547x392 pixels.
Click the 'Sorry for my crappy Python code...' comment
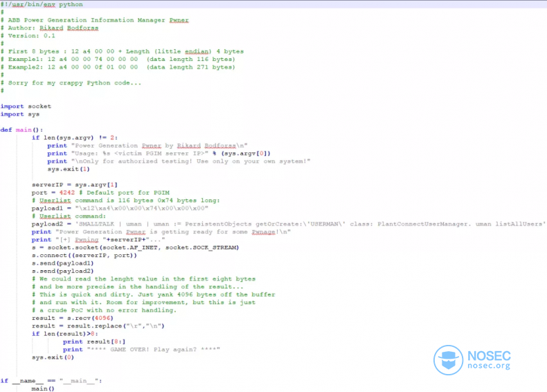[x=71, y=82]
